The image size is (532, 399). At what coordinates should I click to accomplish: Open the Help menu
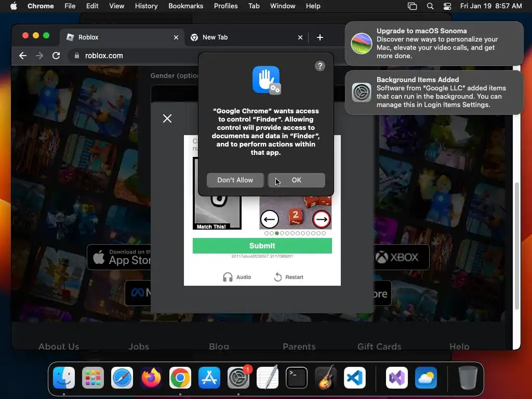point(313,6)
